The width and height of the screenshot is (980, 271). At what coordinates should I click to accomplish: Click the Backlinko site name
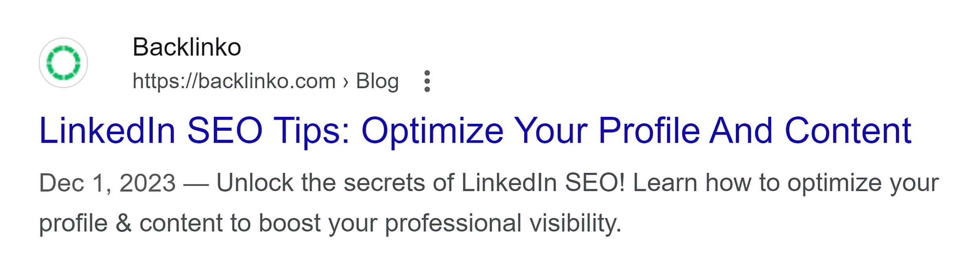pos(187,47)
